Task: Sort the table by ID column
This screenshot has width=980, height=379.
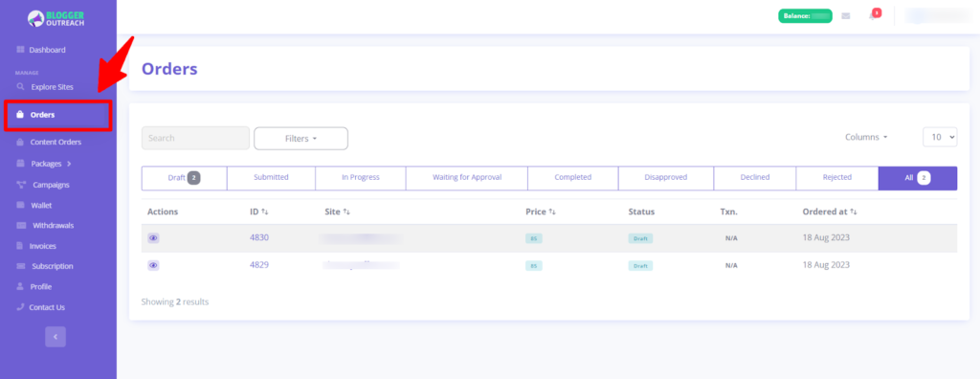Action: (x=258, y=212)
